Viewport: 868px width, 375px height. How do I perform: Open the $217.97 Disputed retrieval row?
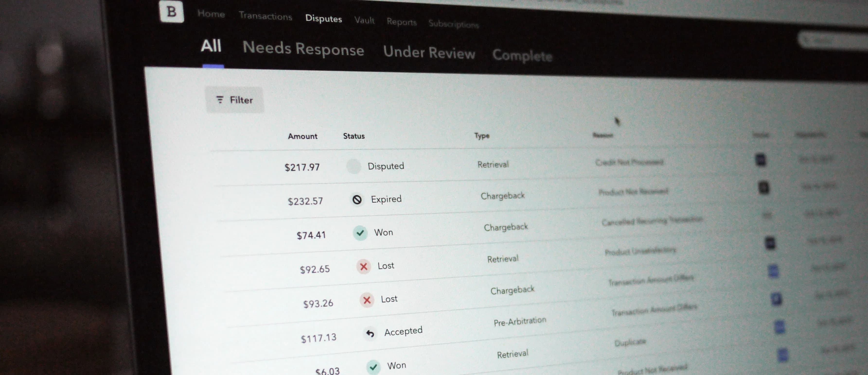[493, 165]
